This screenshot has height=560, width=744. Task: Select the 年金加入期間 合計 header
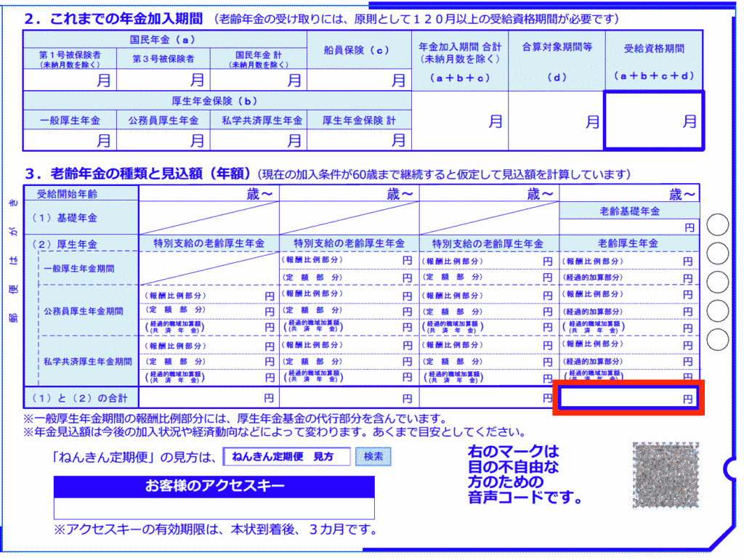click(x=460, y=61)
